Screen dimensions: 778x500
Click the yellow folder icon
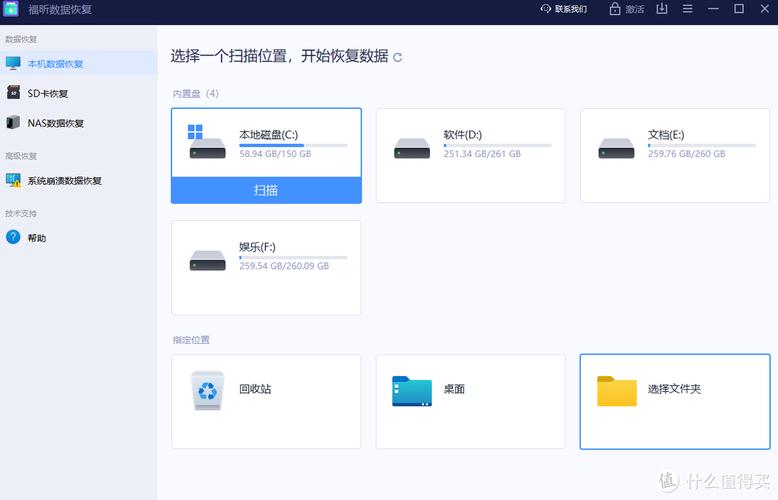617,391
